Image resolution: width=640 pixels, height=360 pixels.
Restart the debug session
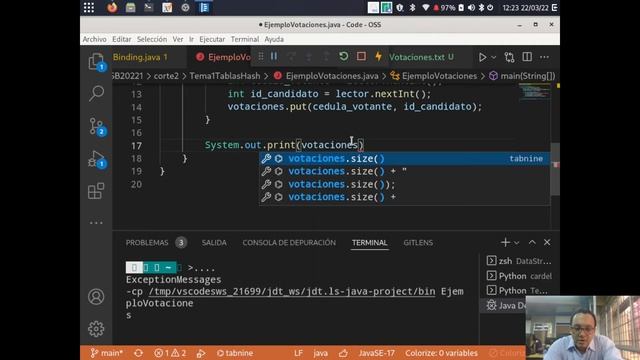[343, 56]
